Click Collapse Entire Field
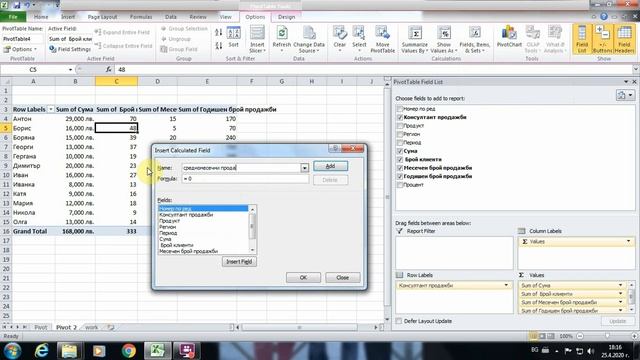The image size is (640, 360). click(x=124, y=46)
